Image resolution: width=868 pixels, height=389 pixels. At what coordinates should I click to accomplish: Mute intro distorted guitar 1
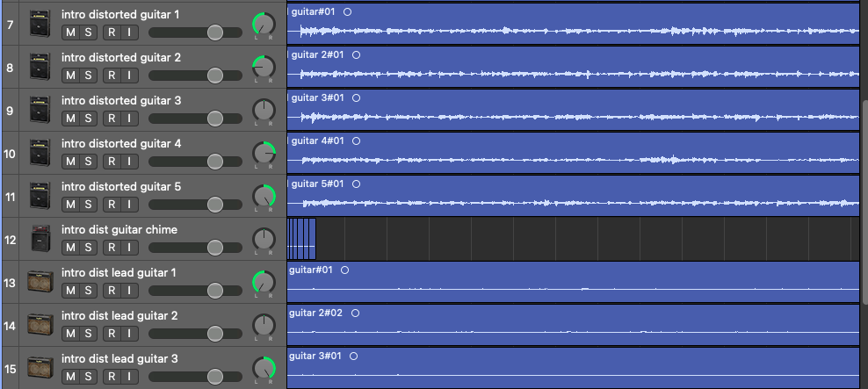(70, 32)
